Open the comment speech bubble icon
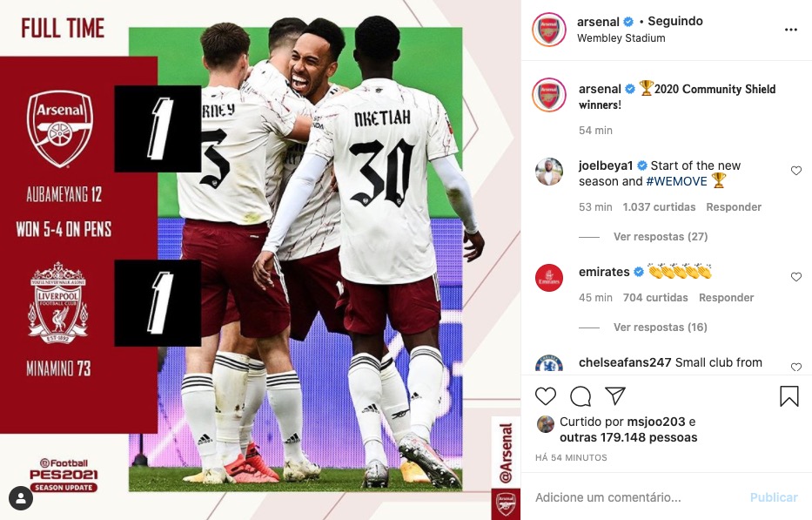 click(580, 396)
